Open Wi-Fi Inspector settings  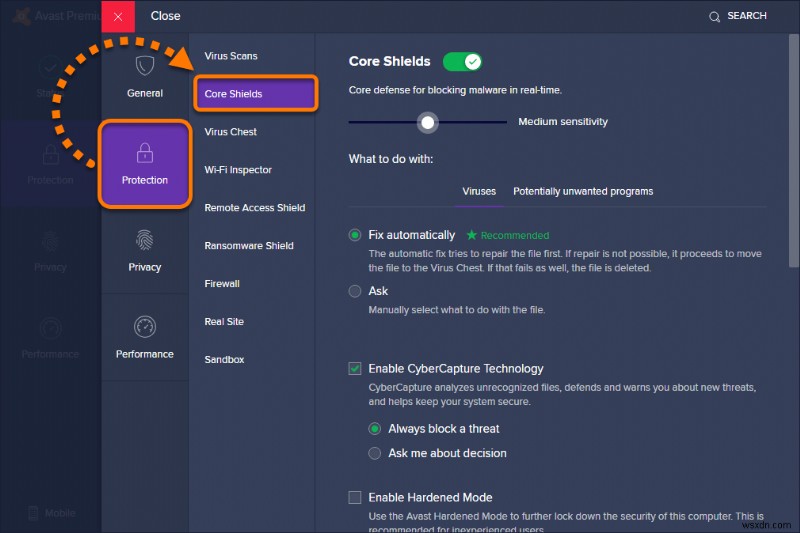(238, 170)
